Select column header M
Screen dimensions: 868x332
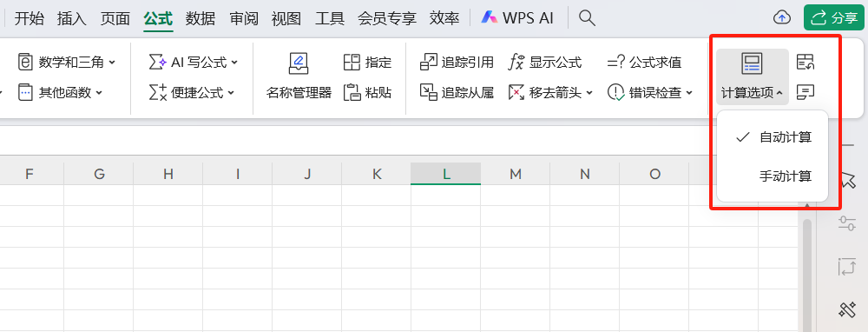point(516,174)
